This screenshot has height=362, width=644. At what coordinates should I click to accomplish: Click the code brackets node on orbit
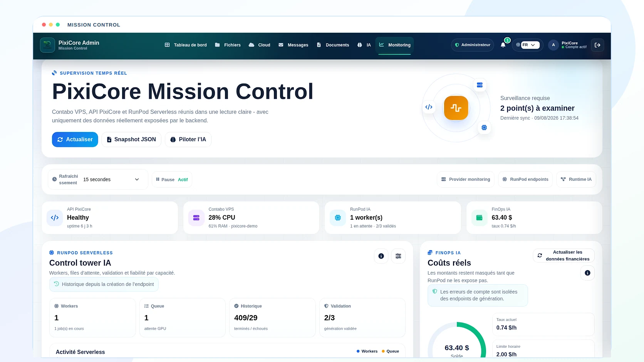click(429, 107)
